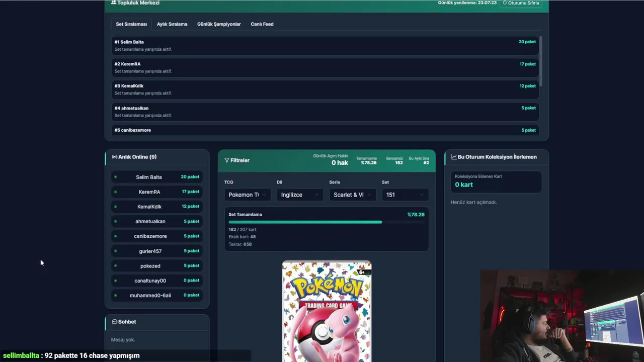Click the Sohbet chat bubble icon
This screenshot has height=362, width=644.
pos(114,322)
